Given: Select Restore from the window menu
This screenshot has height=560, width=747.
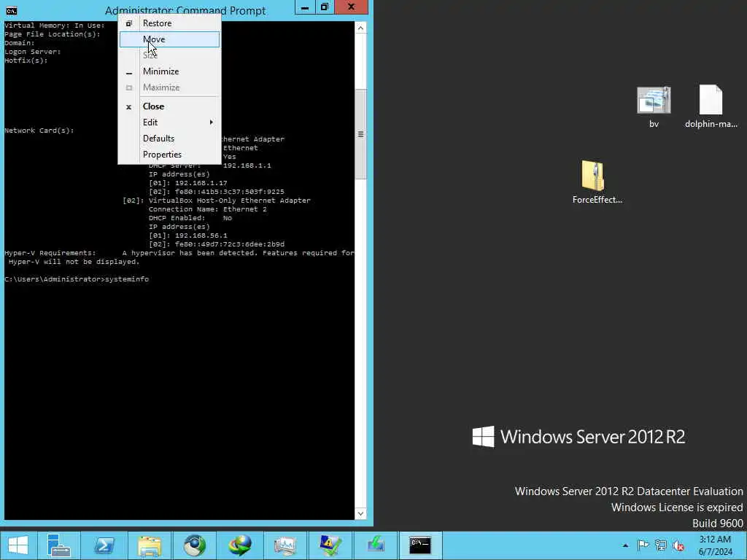Looking at the screenshot, I should [x=169, y=23].
